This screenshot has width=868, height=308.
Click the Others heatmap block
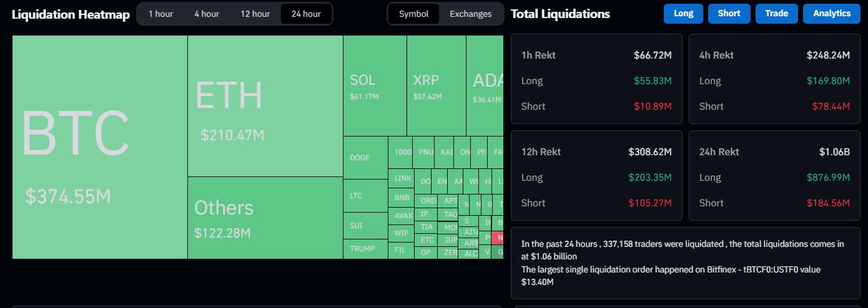[x=265, y=218]
